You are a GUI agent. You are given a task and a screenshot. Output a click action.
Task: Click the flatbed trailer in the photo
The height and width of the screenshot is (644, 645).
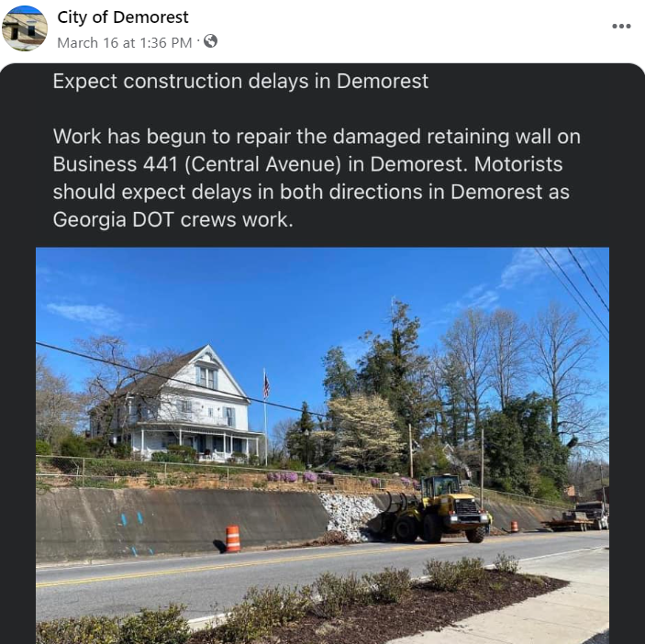575,519
